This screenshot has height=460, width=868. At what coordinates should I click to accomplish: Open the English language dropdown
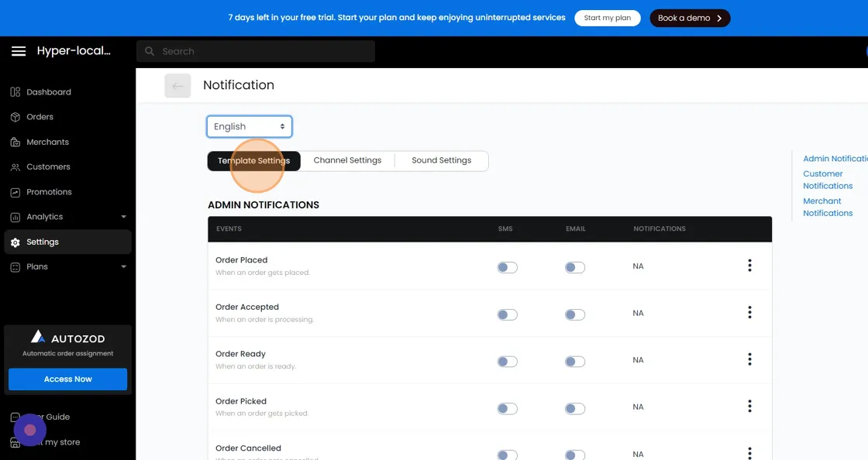pos(249,126)
